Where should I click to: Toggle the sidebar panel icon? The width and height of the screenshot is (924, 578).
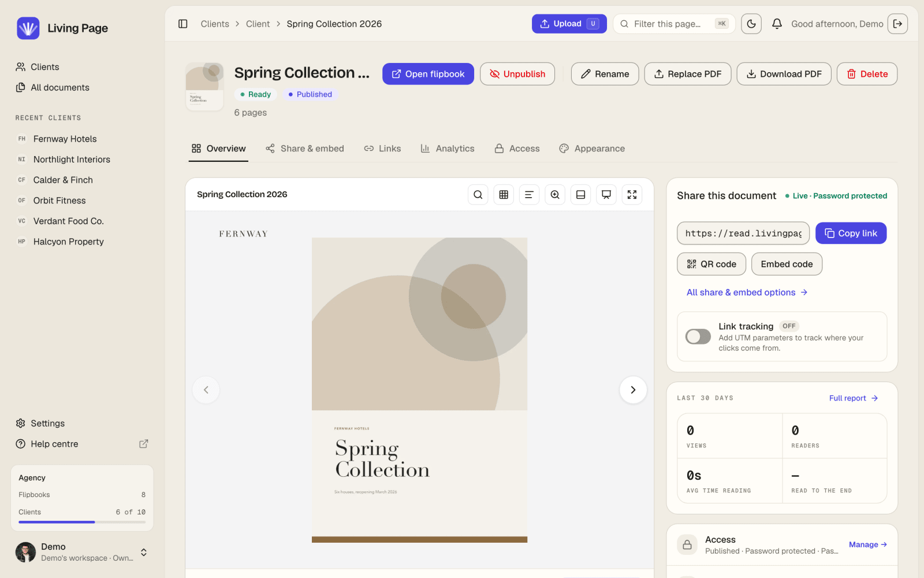183,24
